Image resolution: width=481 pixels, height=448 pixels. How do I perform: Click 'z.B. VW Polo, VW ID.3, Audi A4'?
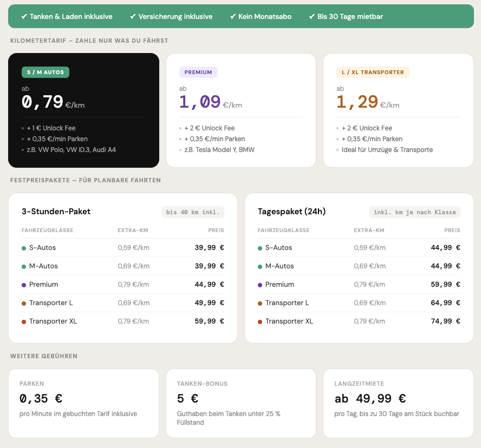tap(71, 150)
